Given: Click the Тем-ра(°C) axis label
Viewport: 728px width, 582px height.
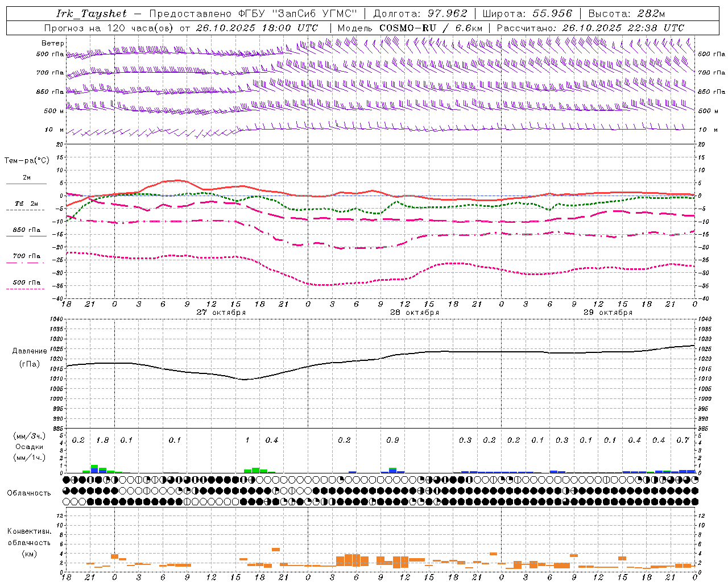Looking at the screenshot, I should point(27,161).
